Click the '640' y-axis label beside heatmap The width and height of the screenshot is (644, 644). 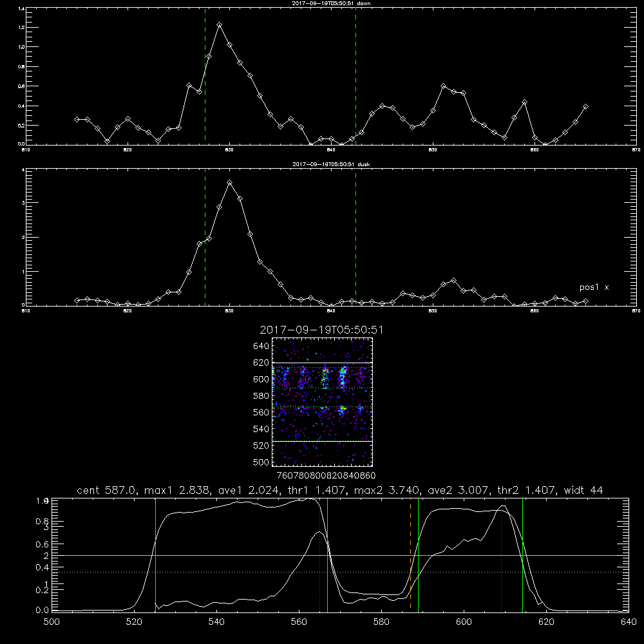pyautogui.click(x=261, y=346)
